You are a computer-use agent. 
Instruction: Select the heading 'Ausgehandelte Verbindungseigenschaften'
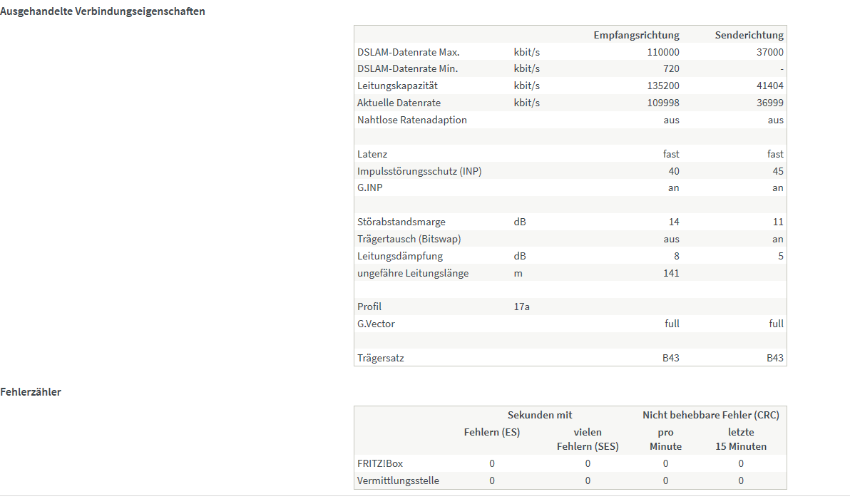point(103,11)
